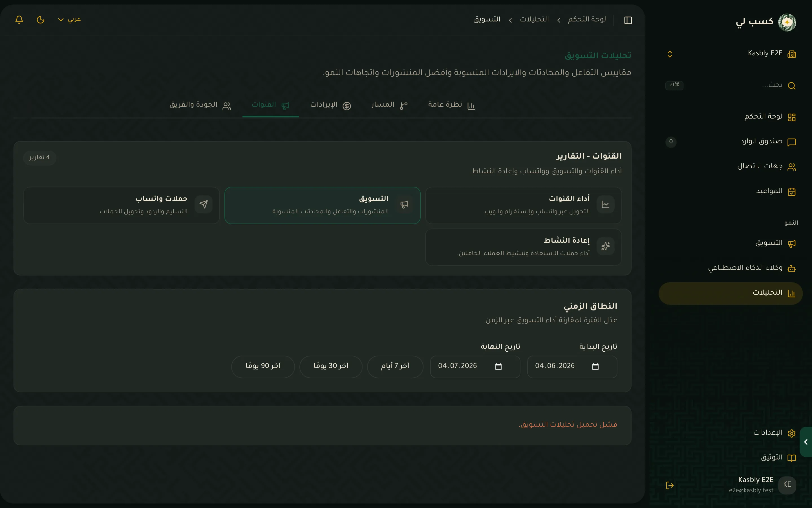
Task: Open إعادة النشاط report card
Action: pos(524,247)
